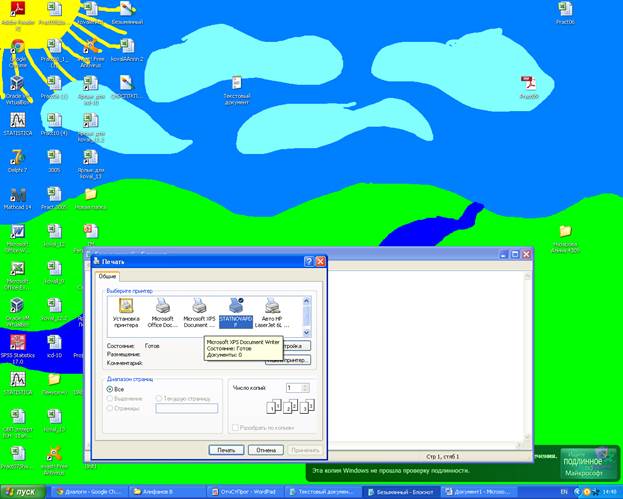Viewport: 623px width, 499px height.
Task: Switch to ОтчСтПрог - WordPad taskbar item
Action: [x=246, y=492]
